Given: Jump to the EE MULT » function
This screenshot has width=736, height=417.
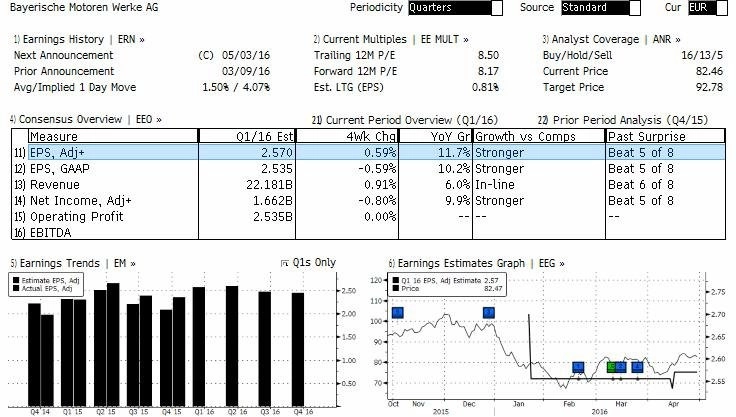Looking at the screenshot, I should pyautogui.click(x=445, y=39).
